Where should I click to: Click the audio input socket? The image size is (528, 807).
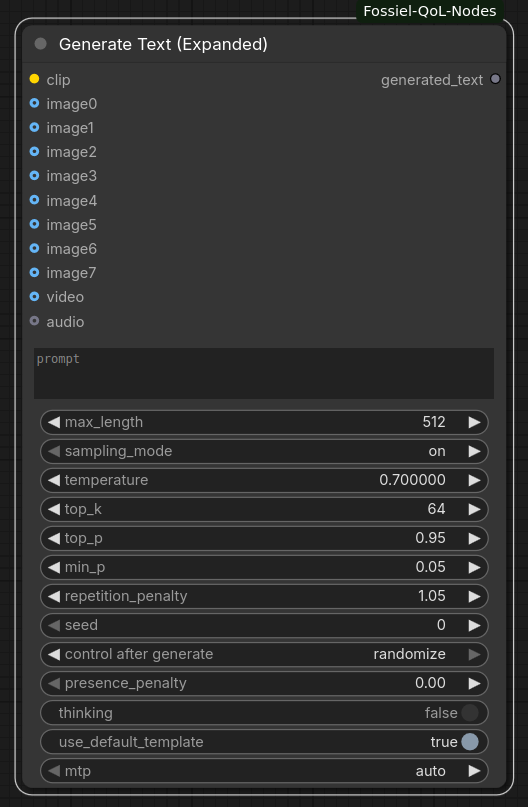click(x=34, y=321)
